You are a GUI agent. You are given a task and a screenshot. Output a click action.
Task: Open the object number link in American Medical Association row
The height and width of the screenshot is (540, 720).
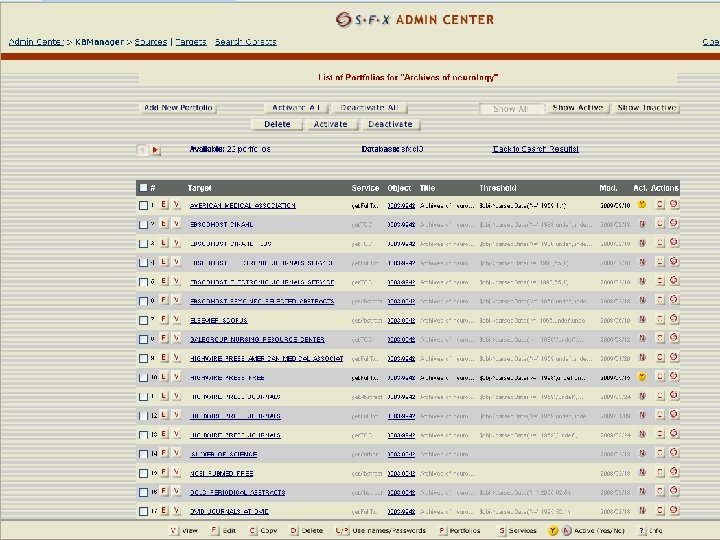click(x=401, y=206)
